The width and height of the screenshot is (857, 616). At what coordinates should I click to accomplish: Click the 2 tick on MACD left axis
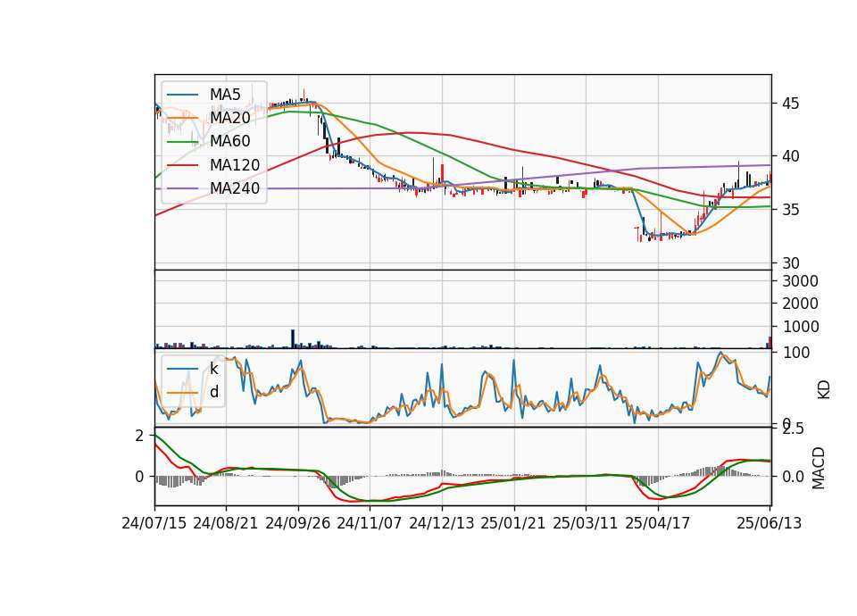[139, 436]
